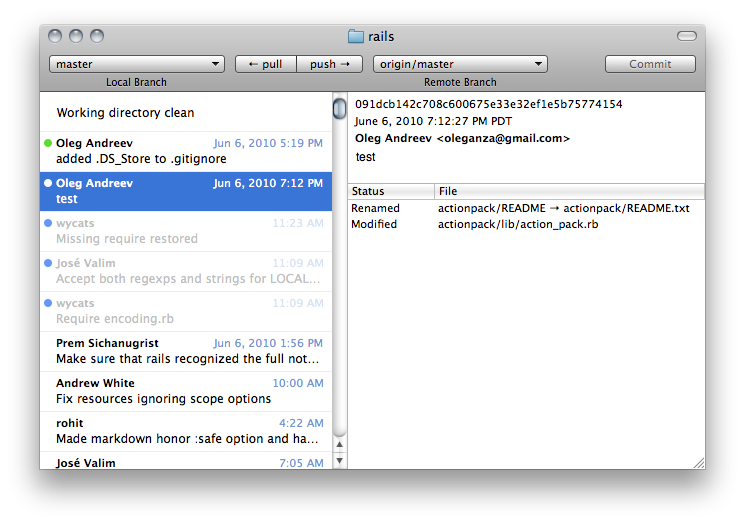Click the window minimize button
This screenshot has width=745, height=524.
click(76, 36)
